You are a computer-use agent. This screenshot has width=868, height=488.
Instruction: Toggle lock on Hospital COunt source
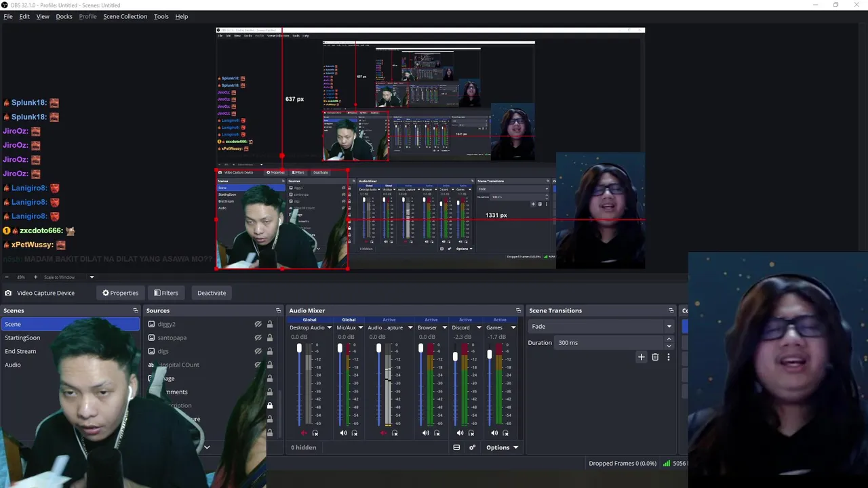pyautogui.click(x=269, y=365)
